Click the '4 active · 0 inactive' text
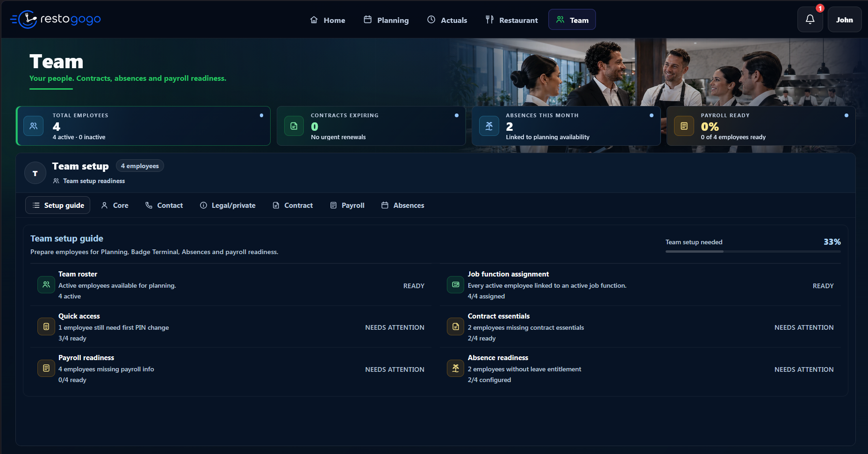The height and width of the screenshot is (454, 868). 79,137
